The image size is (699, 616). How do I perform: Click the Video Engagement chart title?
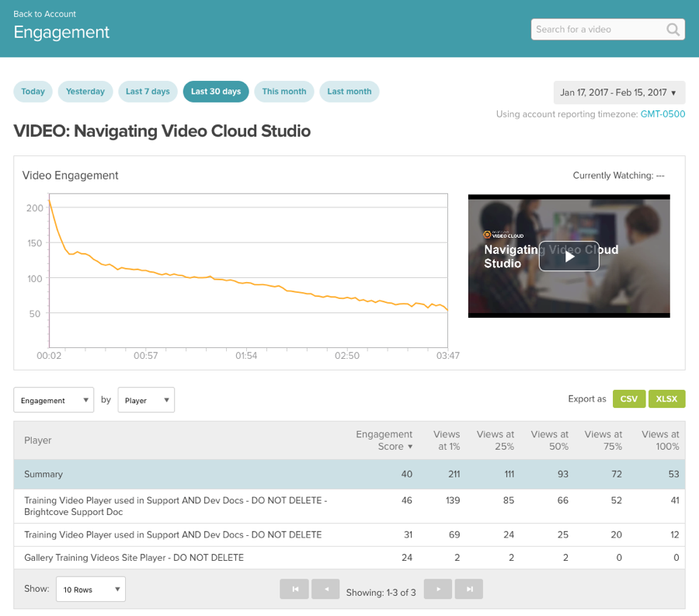click(71, 176)
